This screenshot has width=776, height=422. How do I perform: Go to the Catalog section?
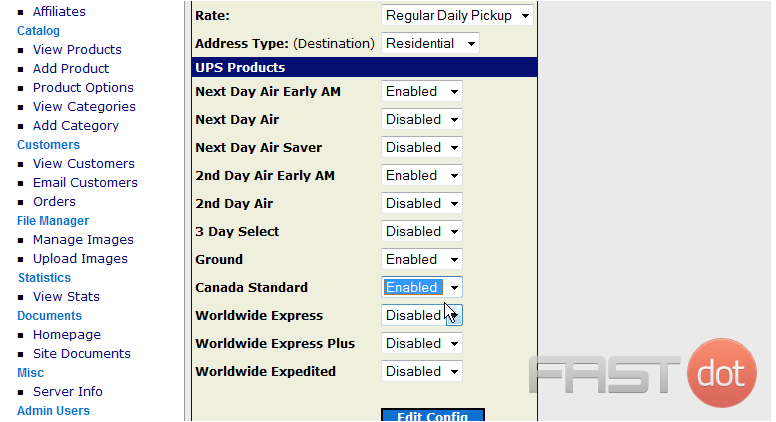(39, 31)
